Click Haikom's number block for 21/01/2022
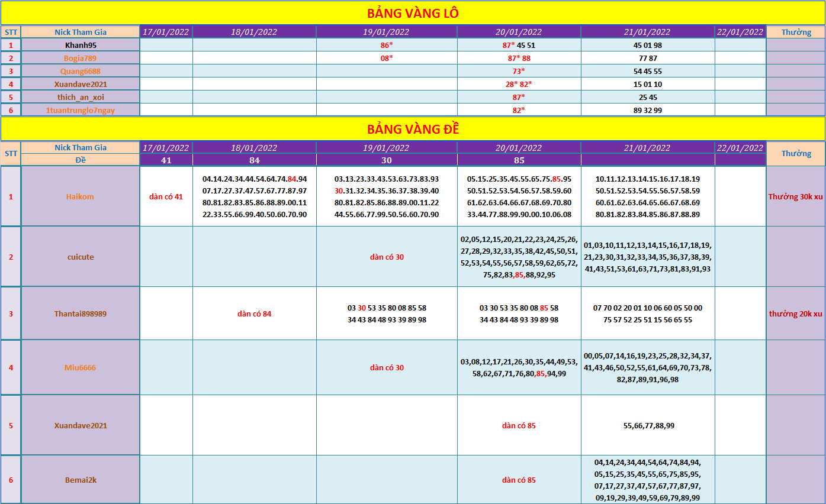This screenshot has height=504, width=826. (648, 196)
